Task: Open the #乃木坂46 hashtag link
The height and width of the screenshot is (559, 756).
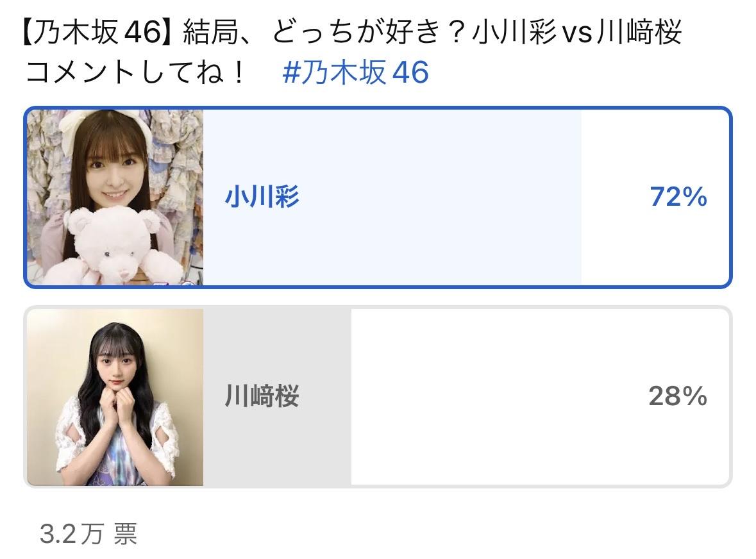Action: click(355, 72)
